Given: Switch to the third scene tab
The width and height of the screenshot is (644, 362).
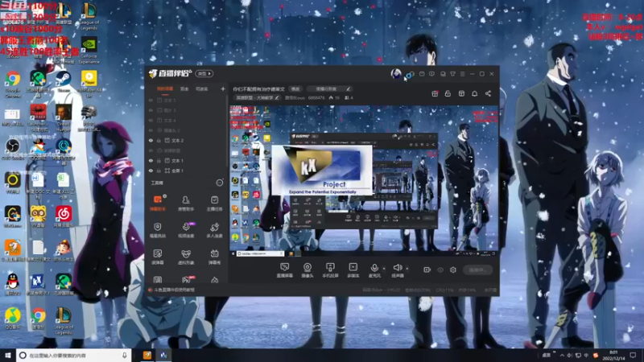Looking at the screenshot, I should pos(202,88).
